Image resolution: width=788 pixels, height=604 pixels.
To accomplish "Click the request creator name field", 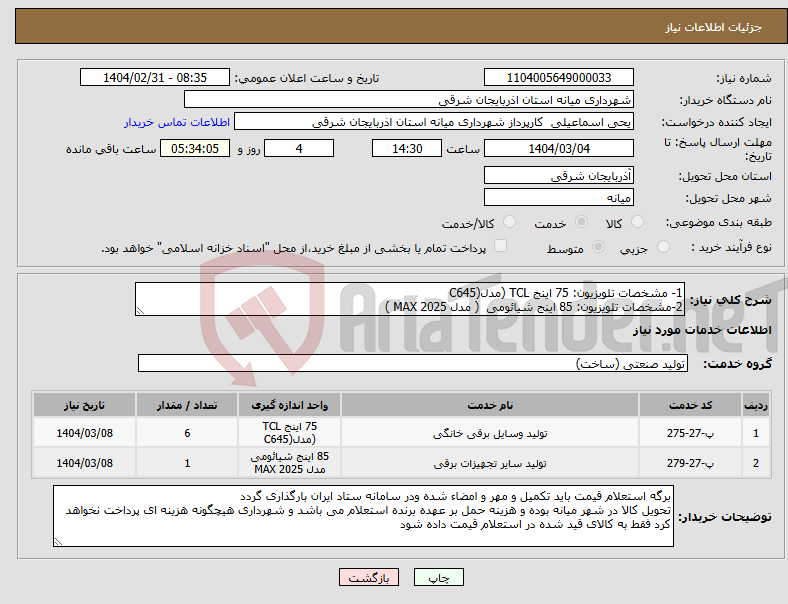I will pyautogui.click(x=434, y=122).
